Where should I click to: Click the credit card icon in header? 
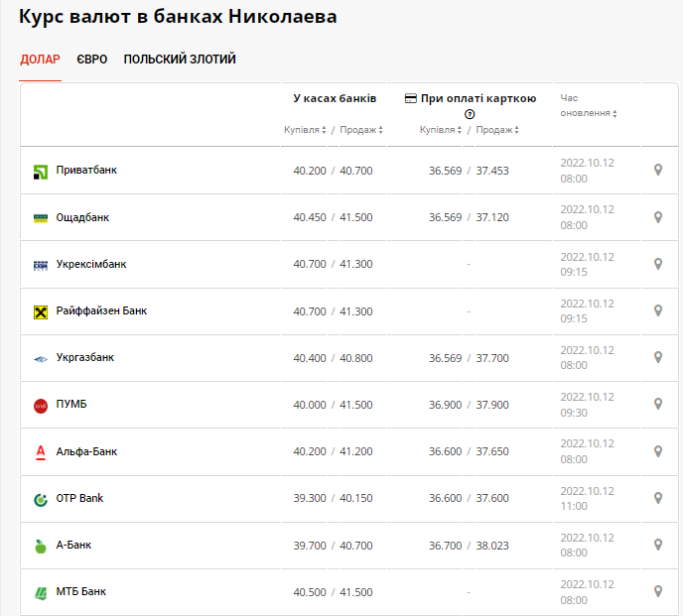(x=410, y=98)
